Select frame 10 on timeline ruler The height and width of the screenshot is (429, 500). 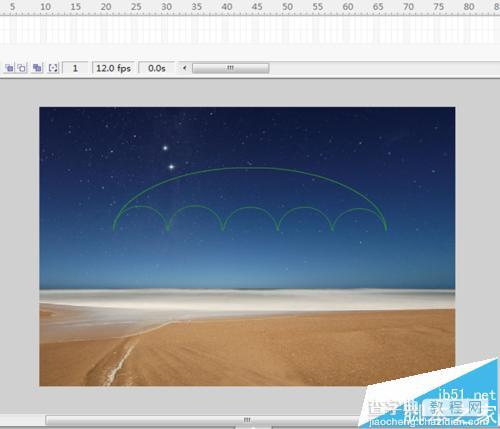tap(45, 7)
